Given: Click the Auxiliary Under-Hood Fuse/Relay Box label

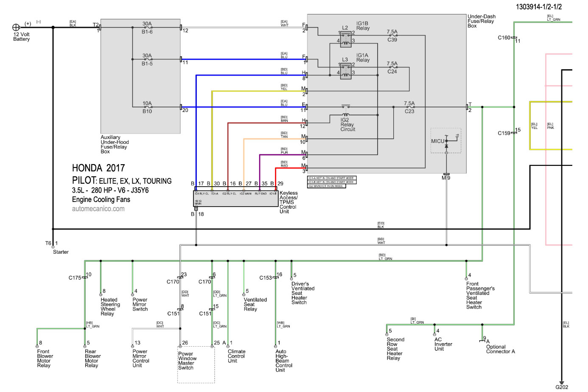Looking at the screenshot, I should click(115, 144).
